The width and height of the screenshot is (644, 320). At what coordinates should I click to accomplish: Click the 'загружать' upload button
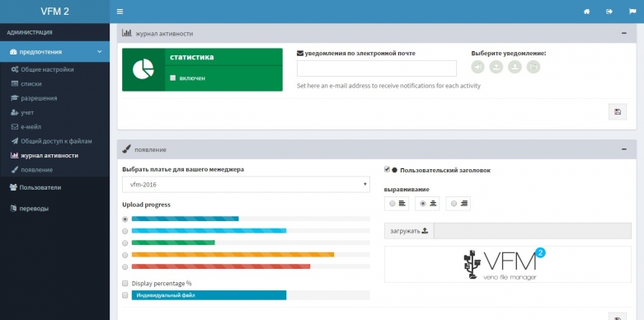click(409, 231)
